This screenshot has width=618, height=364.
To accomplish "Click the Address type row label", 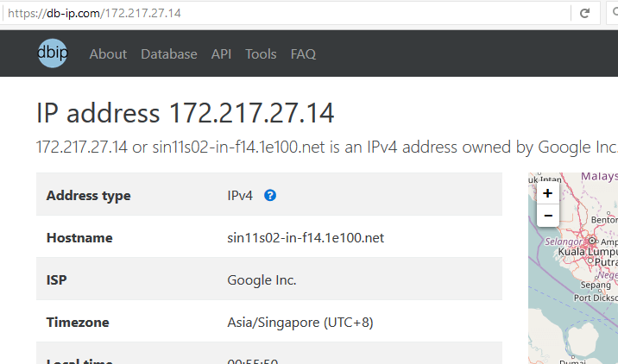I will [89, 196].
